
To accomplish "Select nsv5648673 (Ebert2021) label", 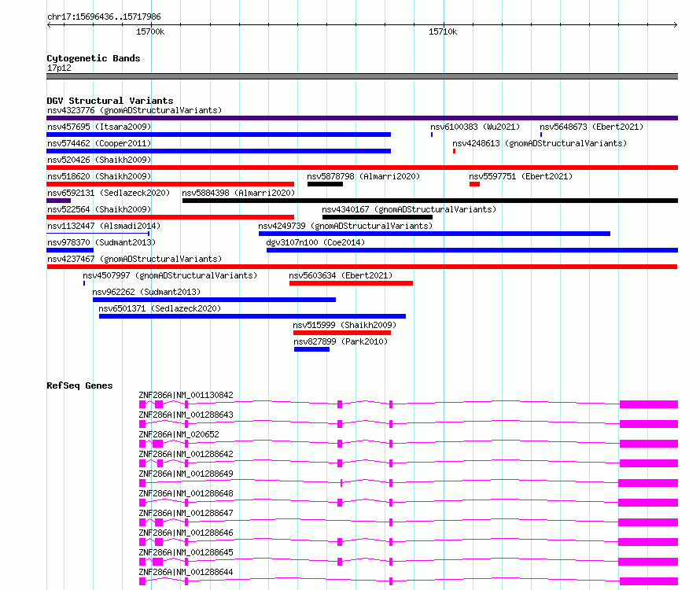I will [591, 127].
